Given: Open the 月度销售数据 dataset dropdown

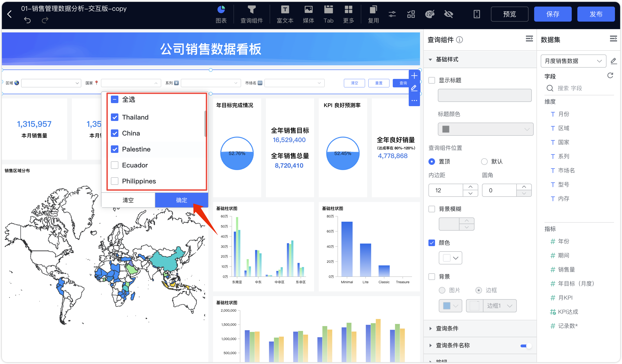Looking at the screenshot, I should click(x=573, y=61).
